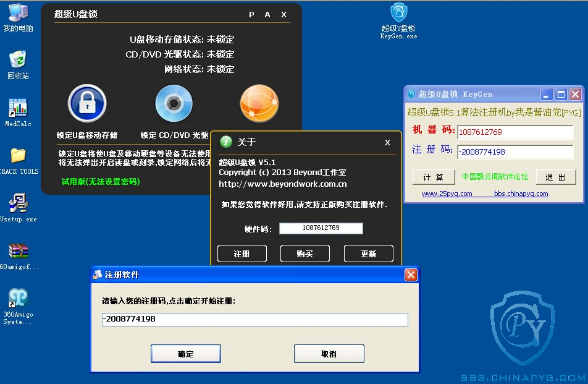Launch MedCalc desktop shortcut
The width and height of the screenshot is (588, 384).
tap(18, 113)
